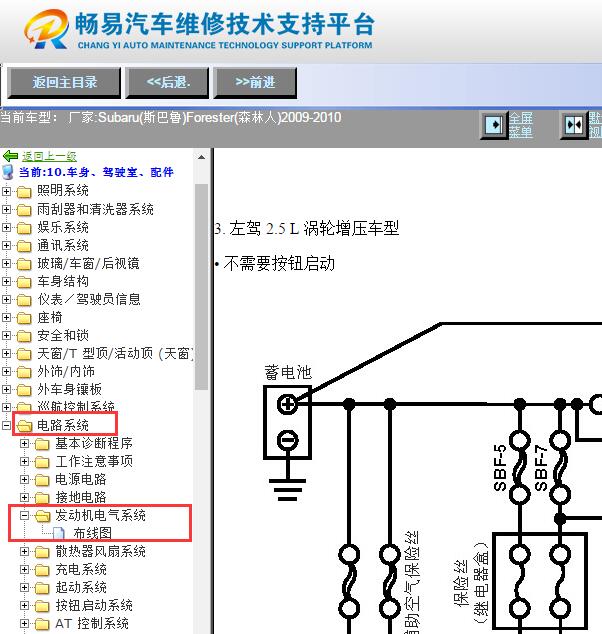The image size is (602, 634).
Task: Click the open 电路系统 folder icon
Action: tap(24, 426)
